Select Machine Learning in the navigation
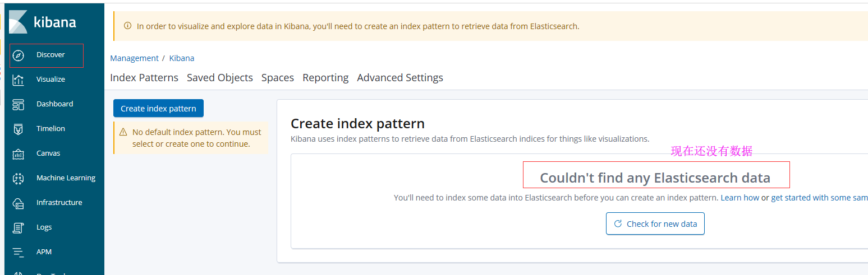Viewport: 868px width, 275px height. (x=66, y=178)
